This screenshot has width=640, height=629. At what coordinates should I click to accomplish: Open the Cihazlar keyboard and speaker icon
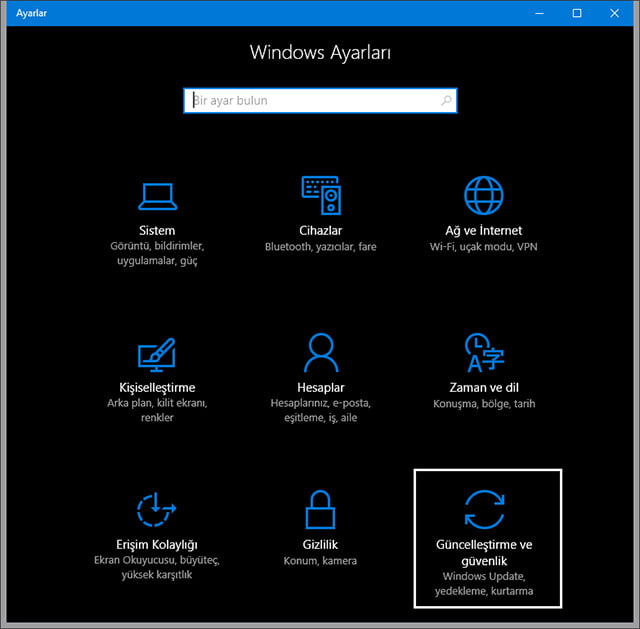click(x=321, y=195)
